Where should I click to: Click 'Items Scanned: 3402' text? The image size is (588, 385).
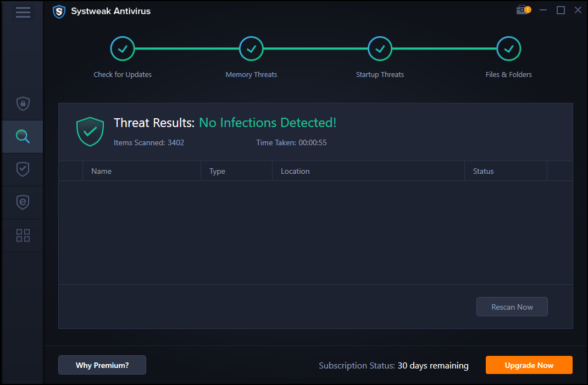point(149,142)
